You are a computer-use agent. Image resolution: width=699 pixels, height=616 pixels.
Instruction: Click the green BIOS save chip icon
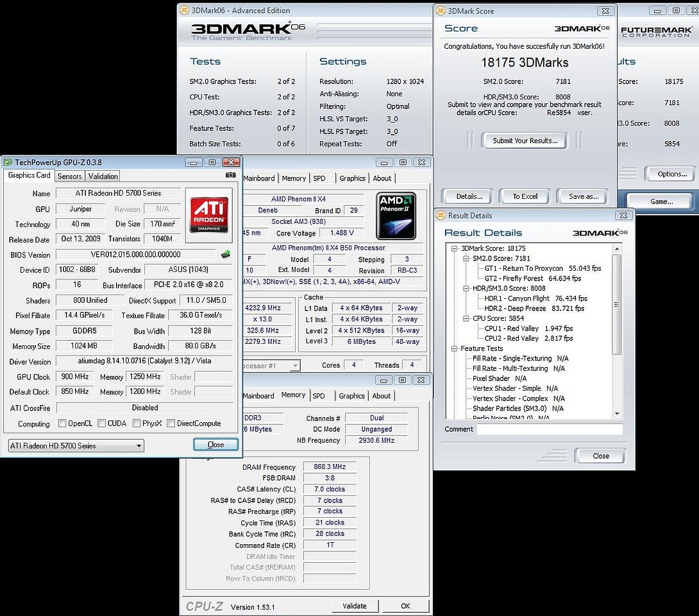pyautogui.click(x=226, y=255)
